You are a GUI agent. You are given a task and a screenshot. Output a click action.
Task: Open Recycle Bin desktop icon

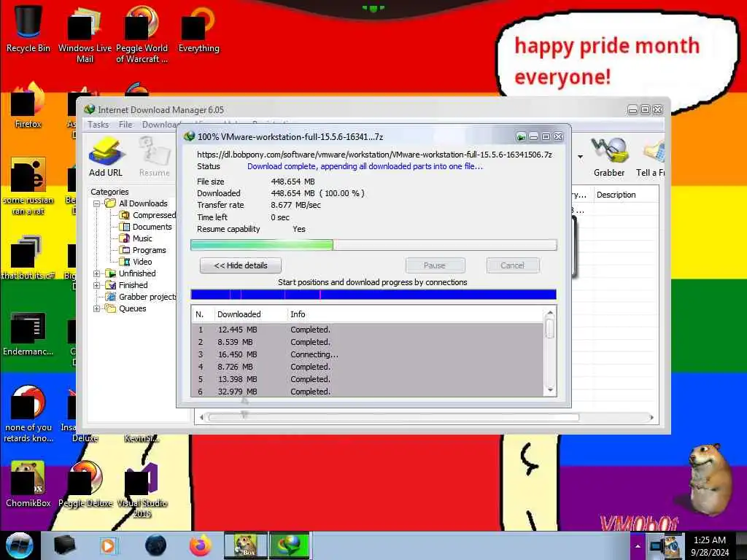pos(28,29)
